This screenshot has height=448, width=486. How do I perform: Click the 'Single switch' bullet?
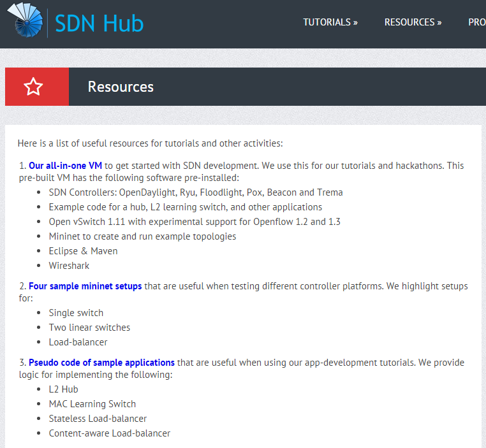coord(76,313)
